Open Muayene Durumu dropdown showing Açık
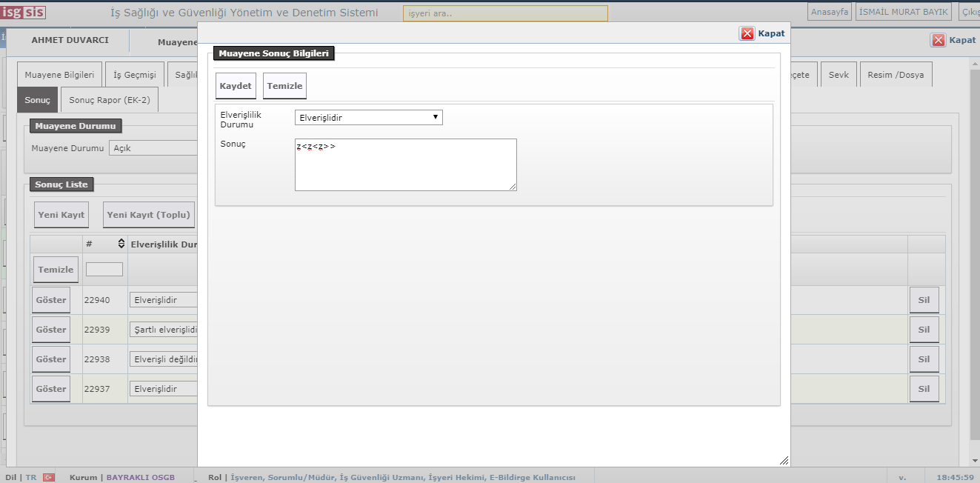 [153, 148]
